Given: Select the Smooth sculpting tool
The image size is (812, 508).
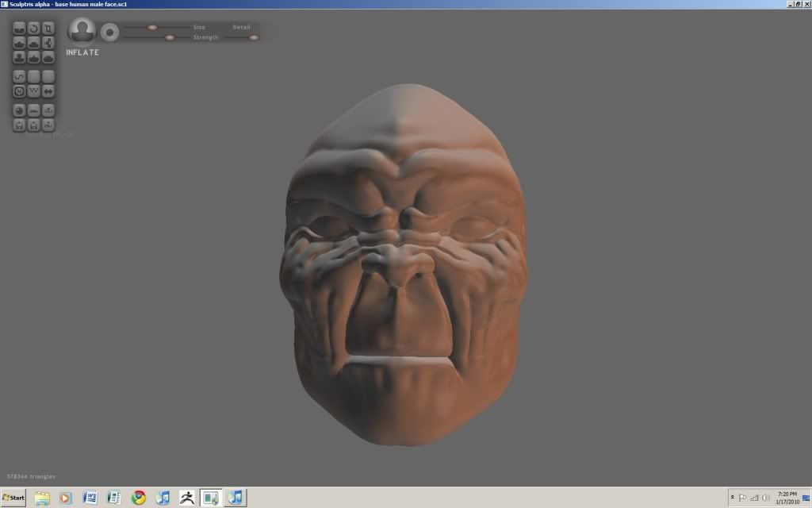Looking at the screenshot, I should click(48, 57).
